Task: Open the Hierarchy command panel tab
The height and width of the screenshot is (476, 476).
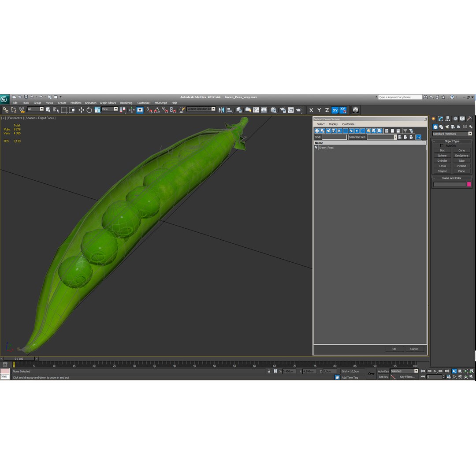Action: pyautogui.click(x=448, y=119)
